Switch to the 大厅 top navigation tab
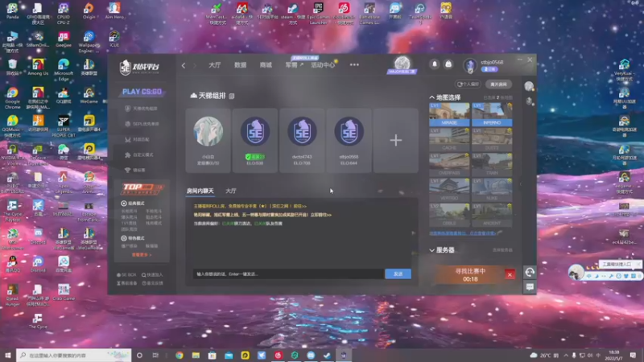This screenshot has width=644, height=362. click(214, 65)
